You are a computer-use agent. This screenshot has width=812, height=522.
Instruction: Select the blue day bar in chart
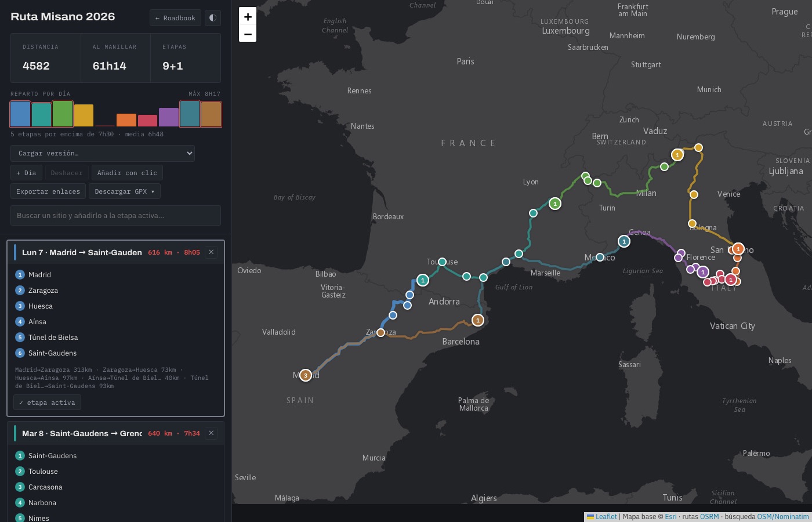20,114
